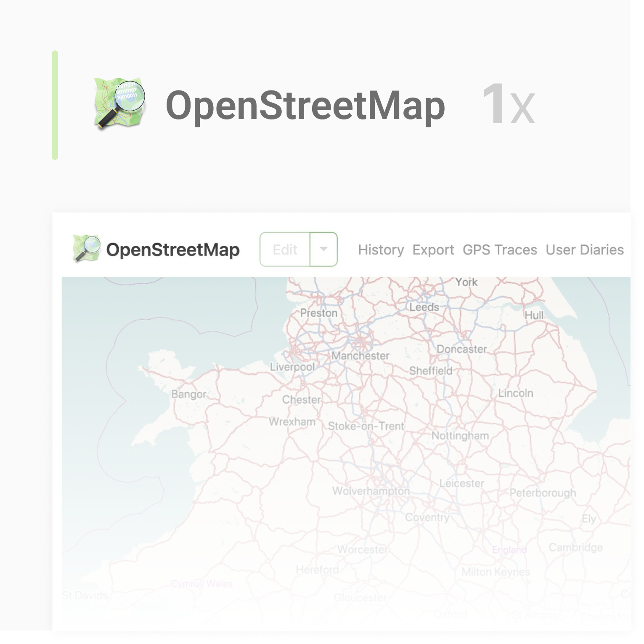Click the Ely label on the map
Viewport: 644px width, 644px height.
[589, 519]
